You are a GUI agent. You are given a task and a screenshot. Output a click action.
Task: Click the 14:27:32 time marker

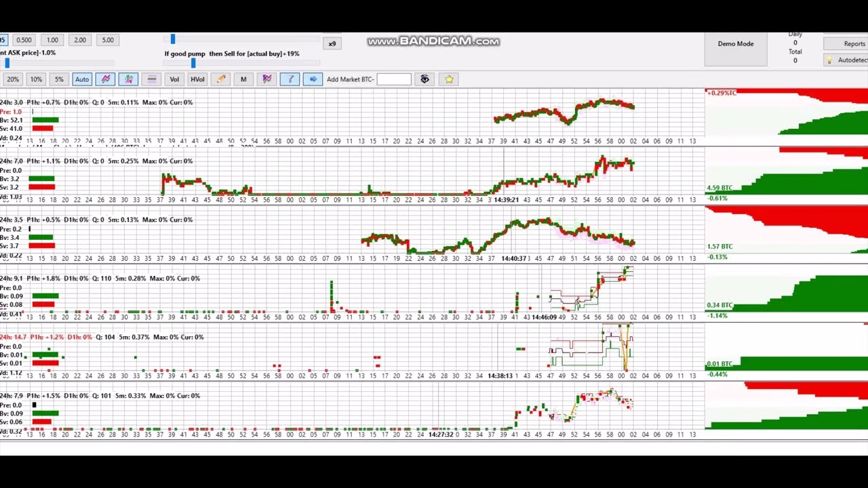click(441, 434)
